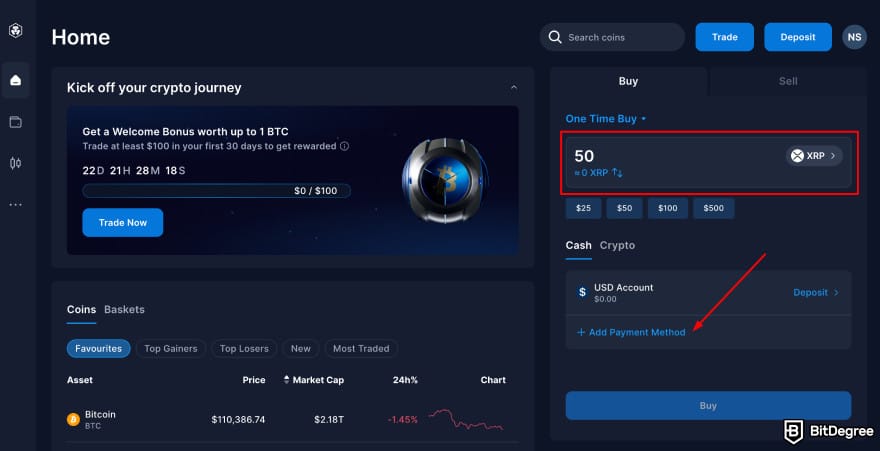Select the Most Traded filter chip
Screen dimensions: 880x451
(x=361, y=348)
